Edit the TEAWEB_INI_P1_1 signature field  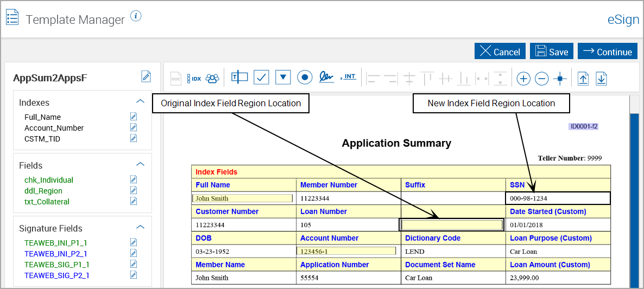(134, 242)
